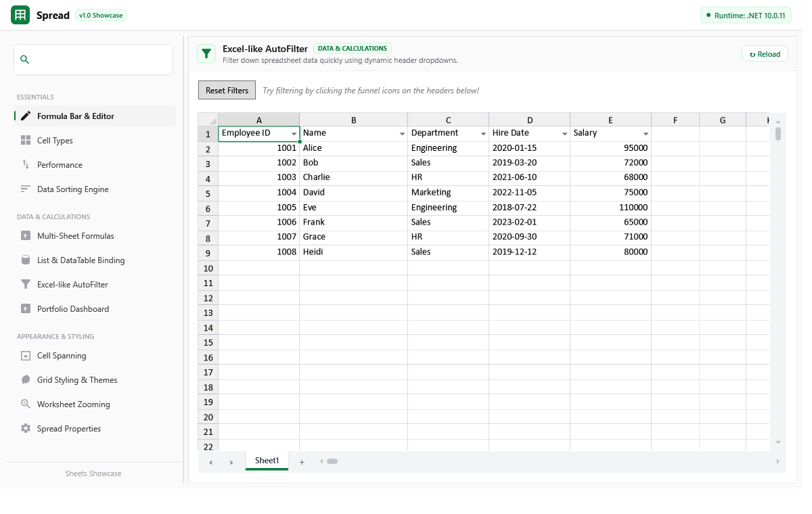This screenshot has width=812, height=514.
Task: Click the gear icon beside Spread Properties
Action: (x=26, y=429)
